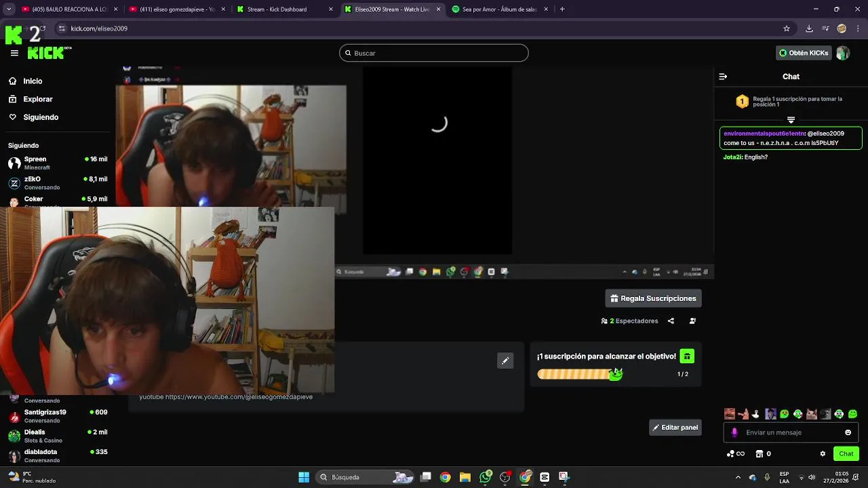Open the weather widget in taskbar
The height and width of the screenshot is (488, 868).
33,477
